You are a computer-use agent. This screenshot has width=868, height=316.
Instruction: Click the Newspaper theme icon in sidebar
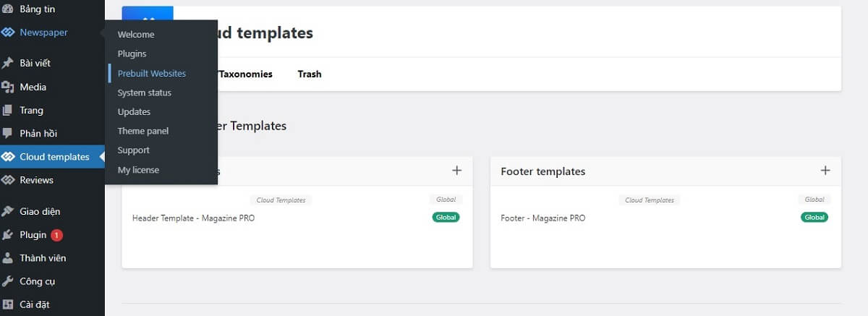8,33
